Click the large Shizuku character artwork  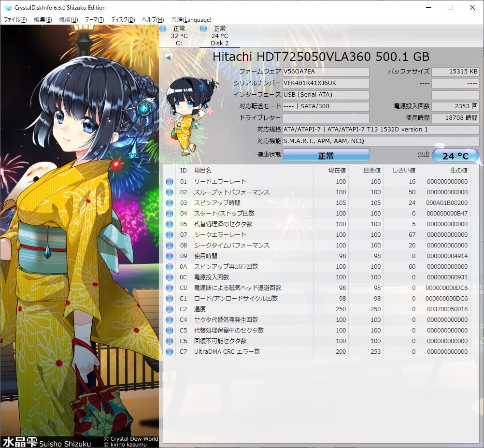point(80,236)
